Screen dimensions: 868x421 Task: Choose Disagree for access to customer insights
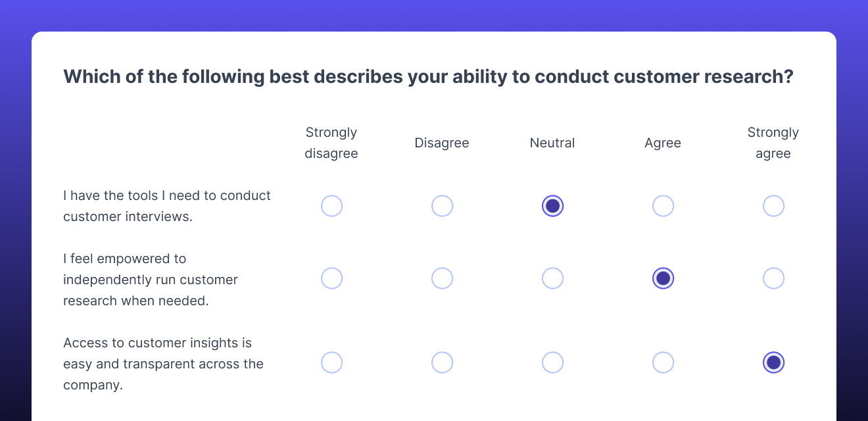(x=442, y=362)
